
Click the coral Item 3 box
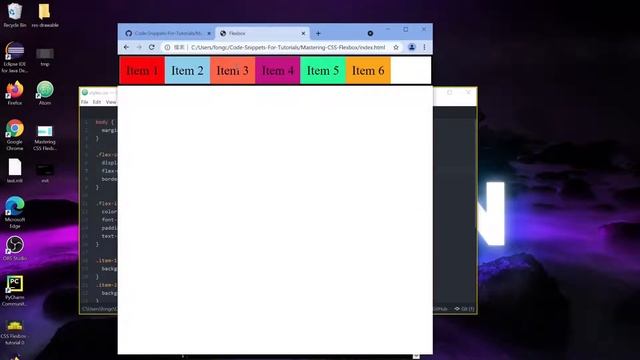pos(233,70)
